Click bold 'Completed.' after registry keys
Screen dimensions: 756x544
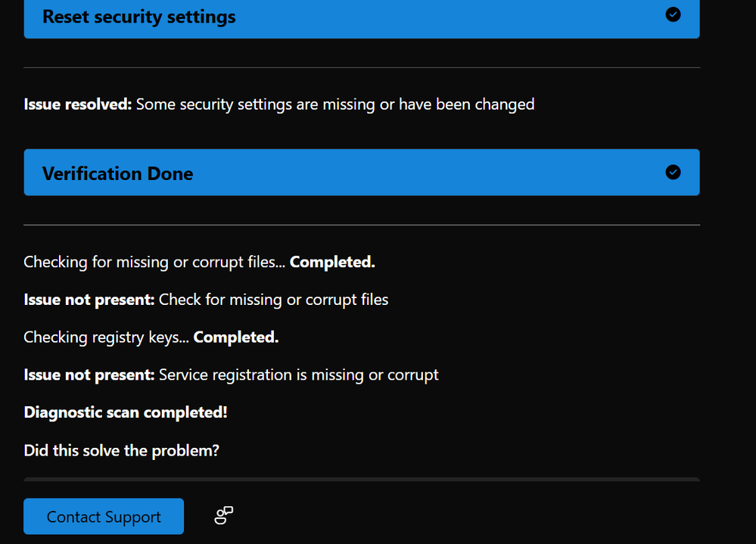(236, 337)
